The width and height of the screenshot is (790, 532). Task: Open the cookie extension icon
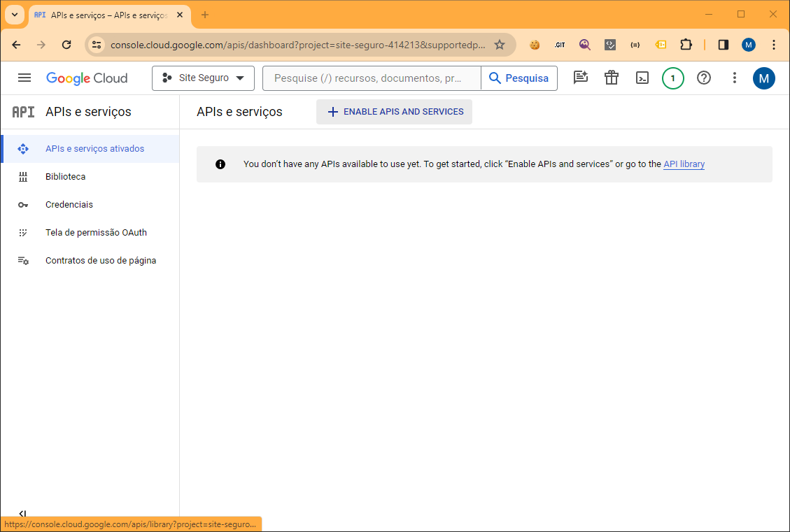tap(535, 45)
